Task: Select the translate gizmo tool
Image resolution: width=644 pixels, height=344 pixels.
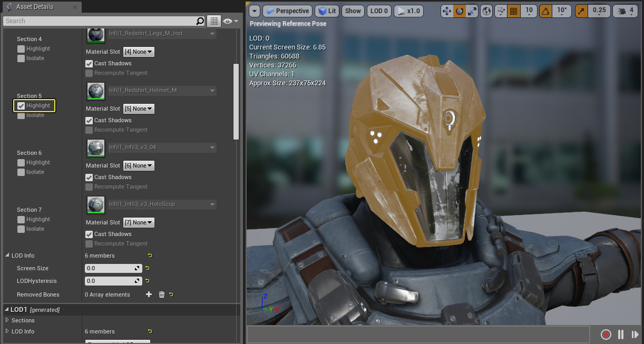Action: pos(448,11)
